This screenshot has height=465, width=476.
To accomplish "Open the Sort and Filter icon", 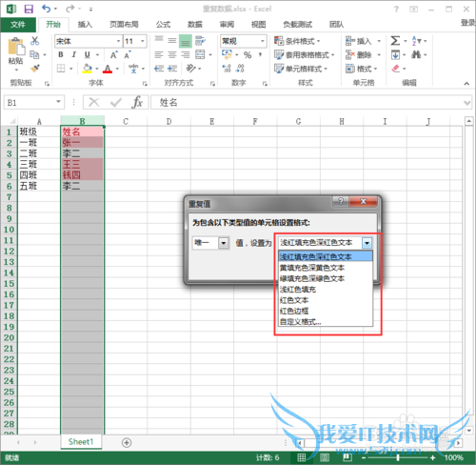I will [x=416, y=41].
